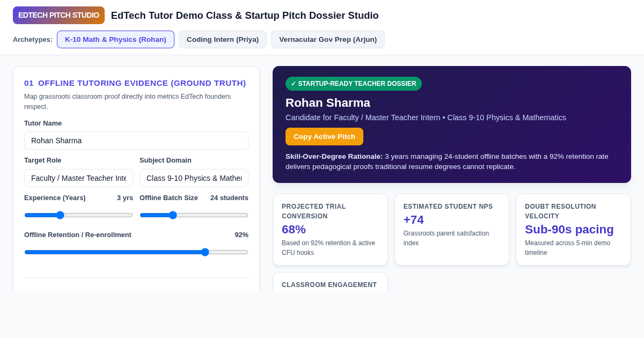
Task: Choose Vernacular Gov Prep (Arjun) archetype
Action: pos(328,39)
